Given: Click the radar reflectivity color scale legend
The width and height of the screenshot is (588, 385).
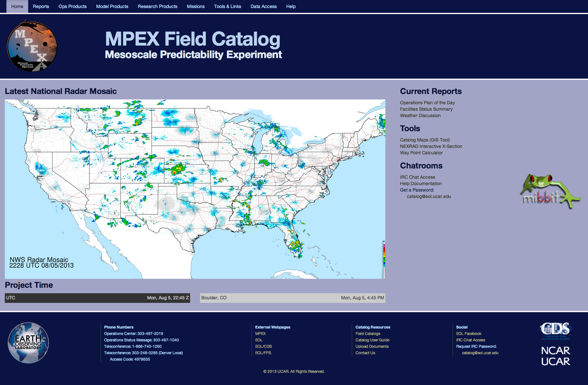Looking at the screenshot, I should click(383, 259).
